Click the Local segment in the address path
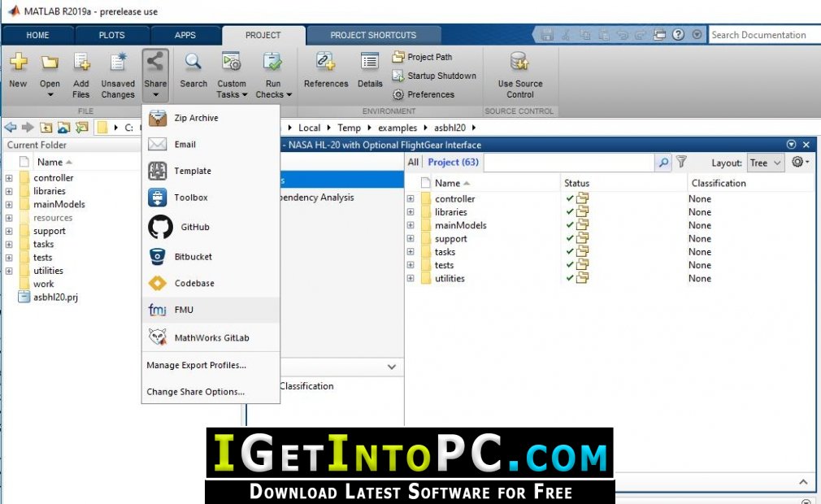Image resolution: width=821 pixels, height=504 pixels. (309, 128)
